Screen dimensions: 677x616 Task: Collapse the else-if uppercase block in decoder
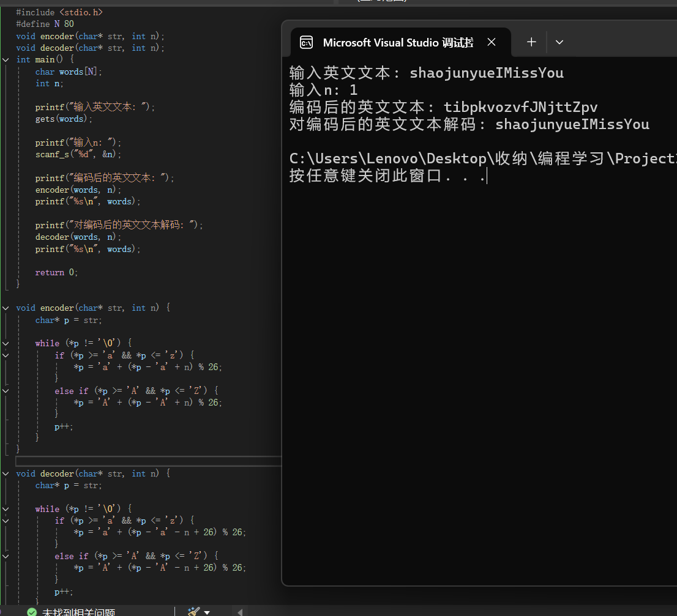pyautogui.click(x=6, y=556)
